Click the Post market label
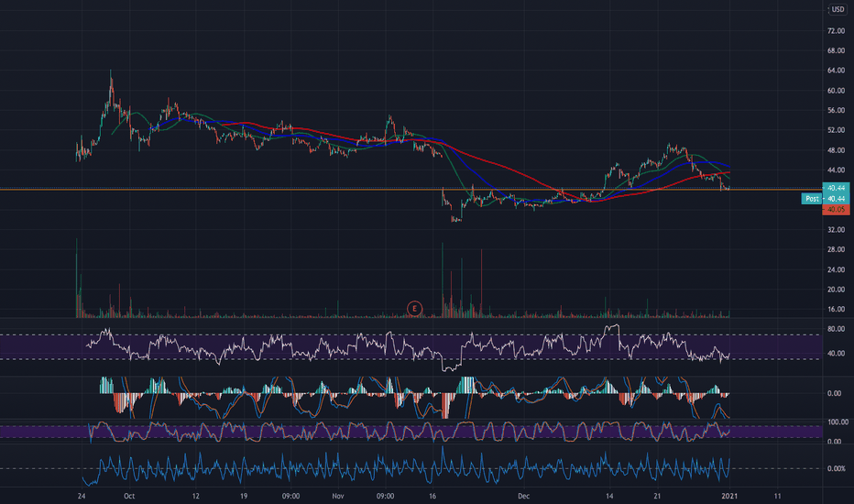854x504 pixels. [x=812, y=199]
